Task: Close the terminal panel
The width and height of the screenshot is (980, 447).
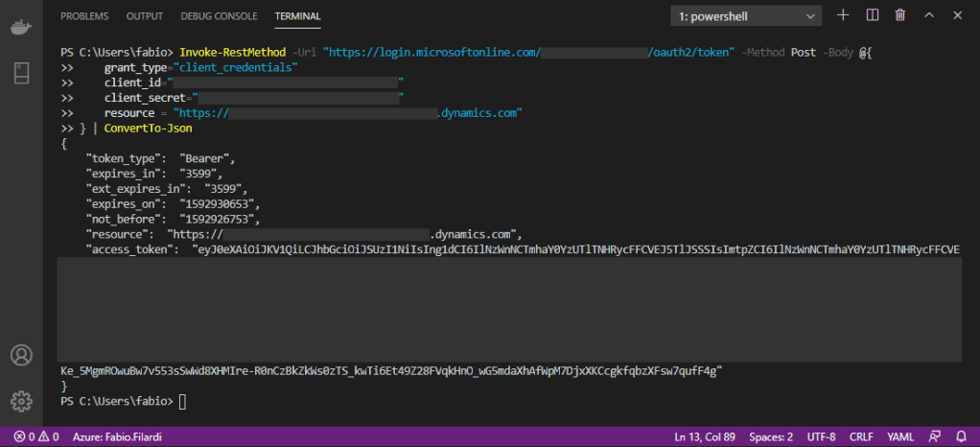Action: pos(957,15)
